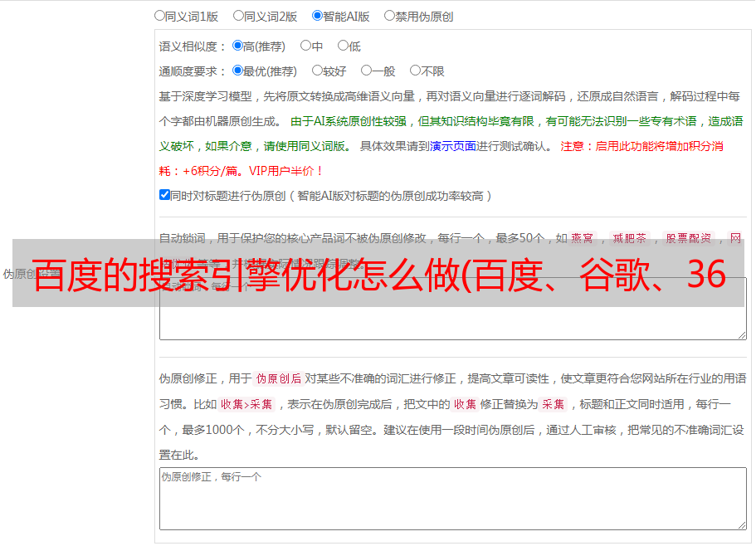Set 语义相似度 to 高(推荐)

click(237, 46)
